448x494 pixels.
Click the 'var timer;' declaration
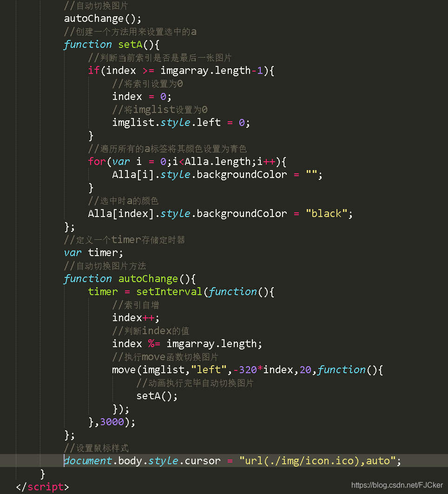[x=93, y=253]
